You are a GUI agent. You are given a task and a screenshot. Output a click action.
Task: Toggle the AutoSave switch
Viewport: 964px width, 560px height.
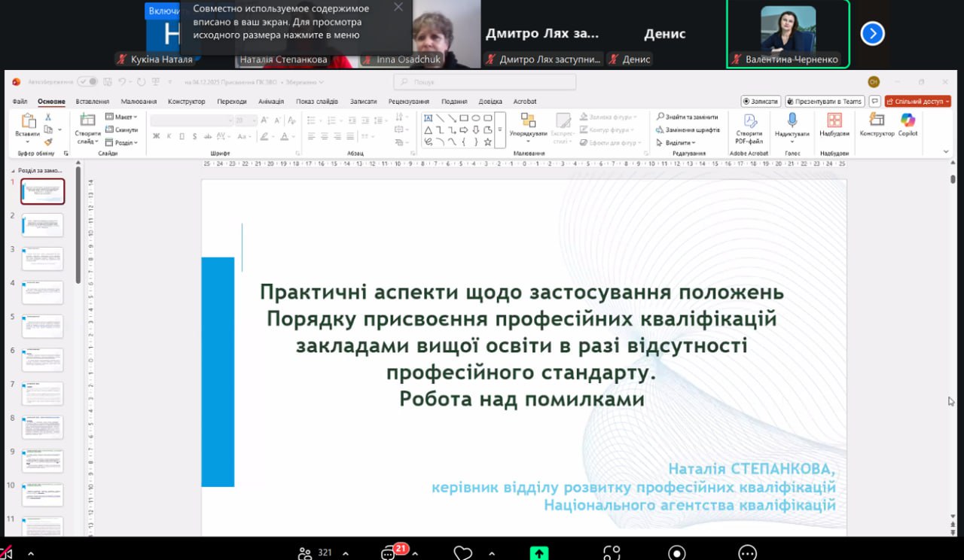pyautogui.click(x=87, y=82)
